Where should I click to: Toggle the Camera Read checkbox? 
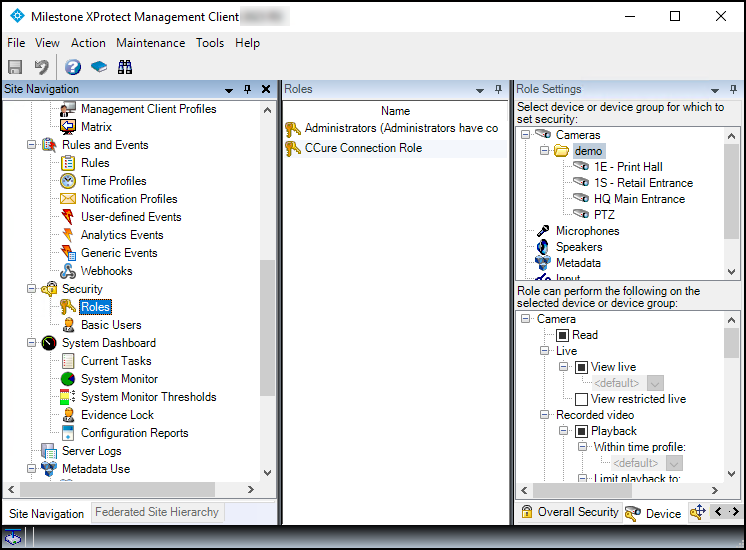(x=562, y=335)
